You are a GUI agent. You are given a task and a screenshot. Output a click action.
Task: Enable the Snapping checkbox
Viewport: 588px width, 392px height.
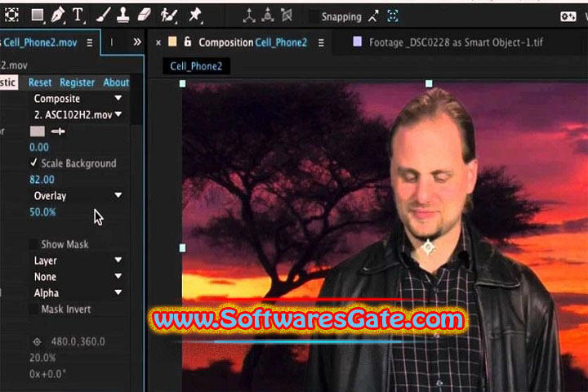click(x=314, y=16)
